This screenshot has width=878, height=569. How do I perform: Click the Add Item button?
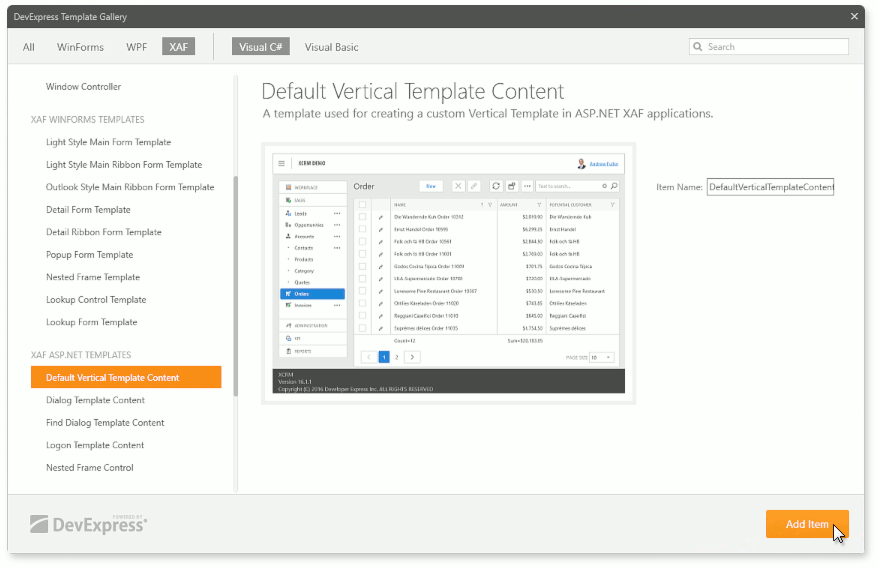(x=807, y=524)
